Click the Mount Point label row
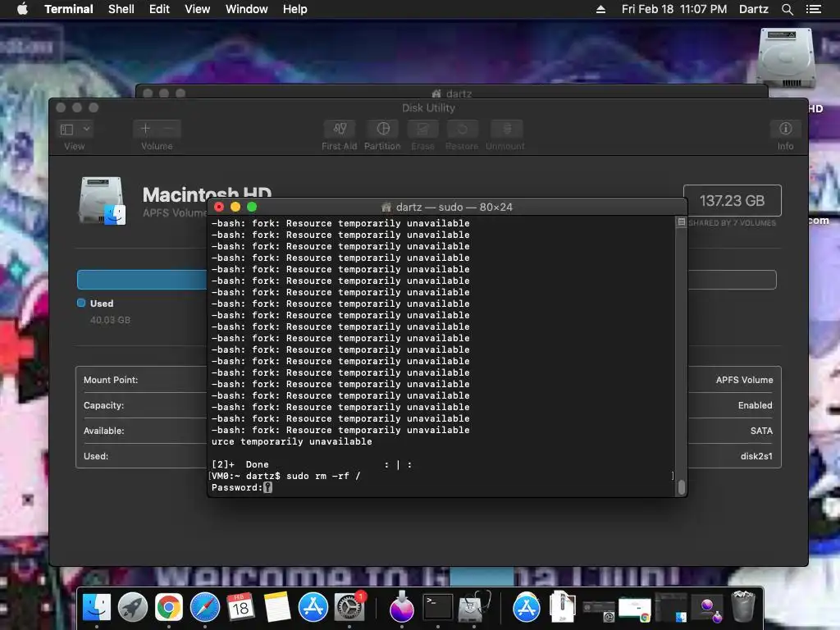Screen dimensions: 840x630 (111, 380)
